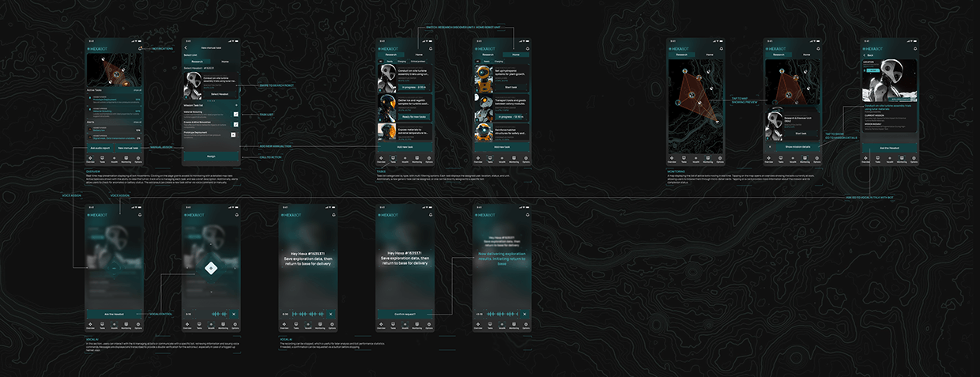Close preview with X beside Show mission details
Image resolution: width=980 pixels, height=377 pixels.
click(x=770, y=146)
